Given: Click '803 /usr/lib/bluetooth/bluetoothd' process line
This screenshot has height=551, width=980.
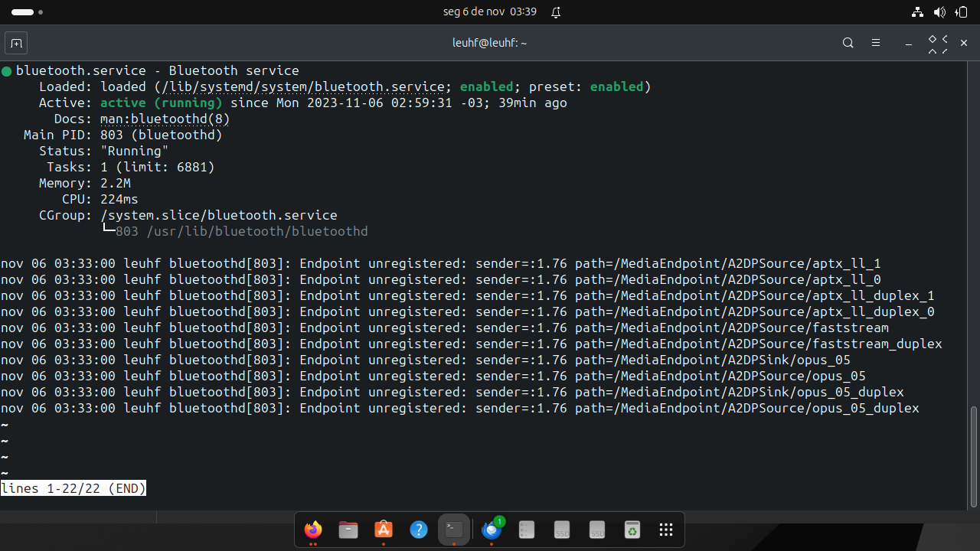Looking at the screenshot, I should tap(242, 231).
